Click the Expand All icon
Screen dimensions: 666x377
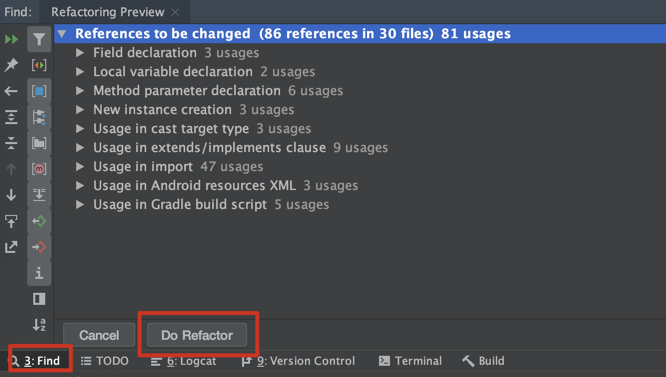coord(11,117)
